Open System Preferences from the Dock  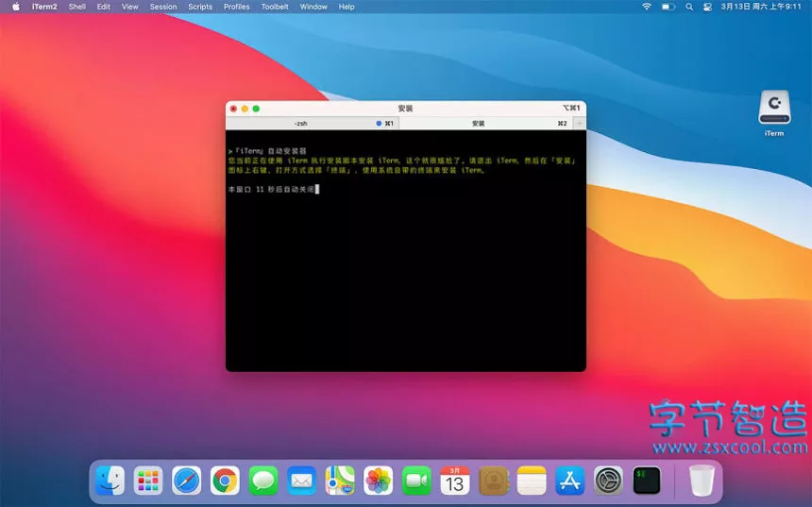point(608,481)
